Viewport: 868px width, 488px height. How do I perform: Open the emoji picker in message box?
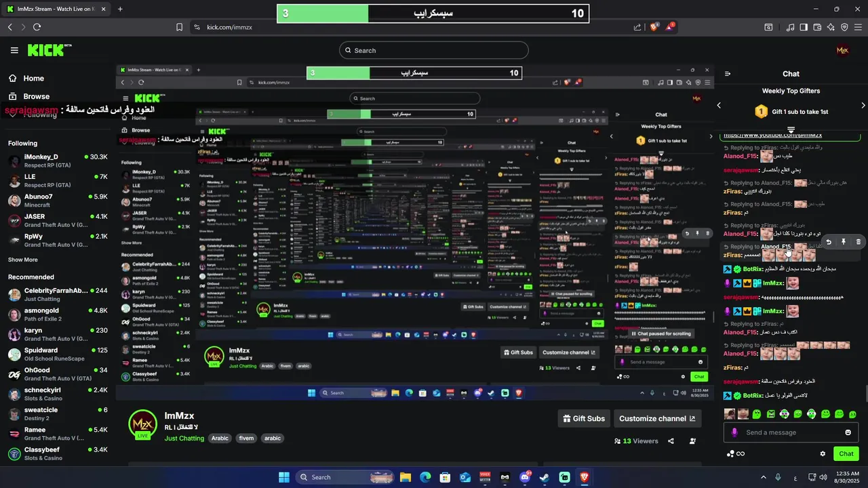click(848, 432)
